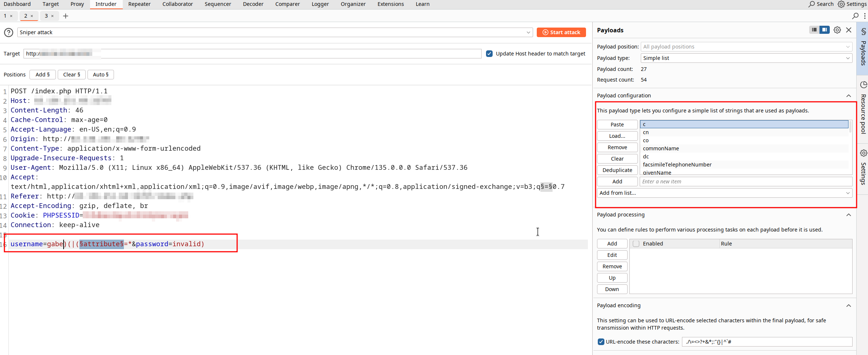868x355 pixels.
Task: Switch Payloads panel to split-view layout
Action: point(825,30)
